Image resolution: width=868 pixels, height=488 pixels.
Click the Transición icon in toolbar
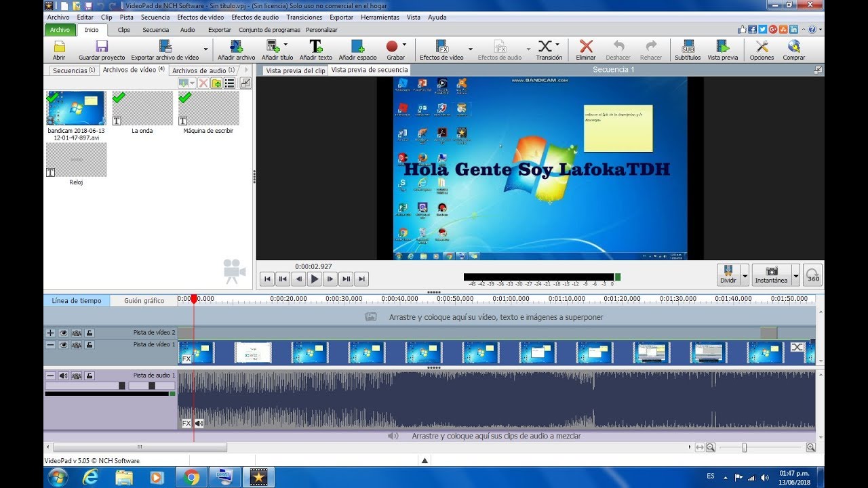pyautogui.click(x=545, y=46)
